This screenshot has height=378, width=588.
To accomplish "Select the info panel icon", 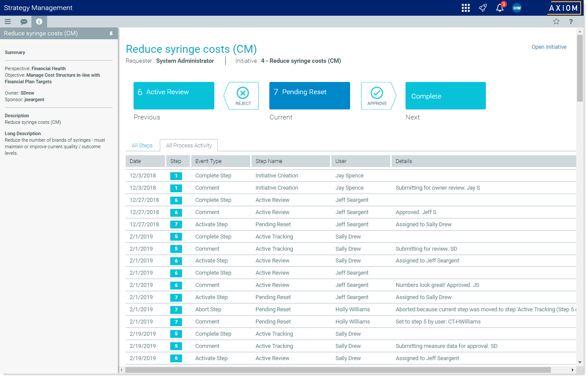I will tap(39, 21).
